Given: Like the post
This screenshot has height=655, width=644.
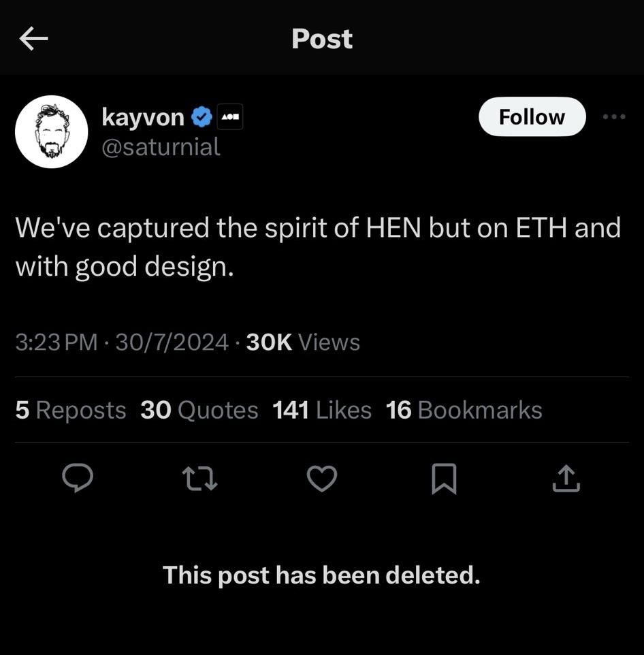Looking at the screenshot, I should point(323,479).
